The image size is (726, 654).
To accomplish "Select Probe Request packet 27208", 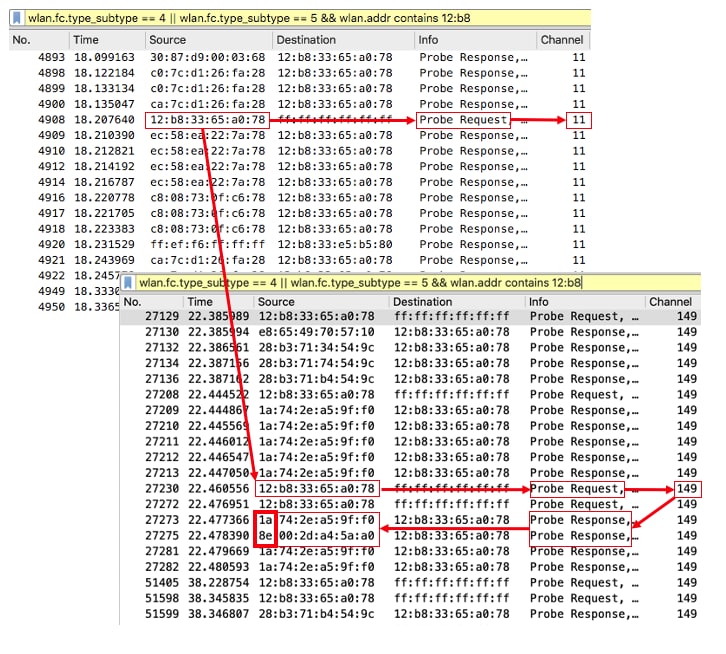I will tap(410, 395).
